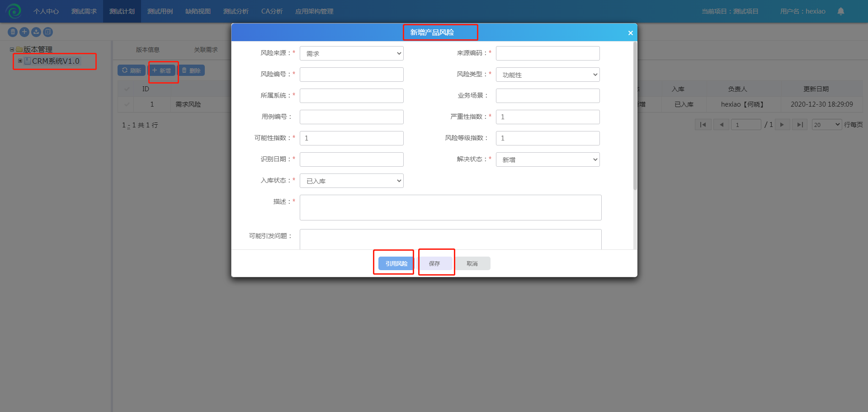Click into the 可能引发问题 text area
The width and height of the screenshot is (868, 412).
(451, 239)
